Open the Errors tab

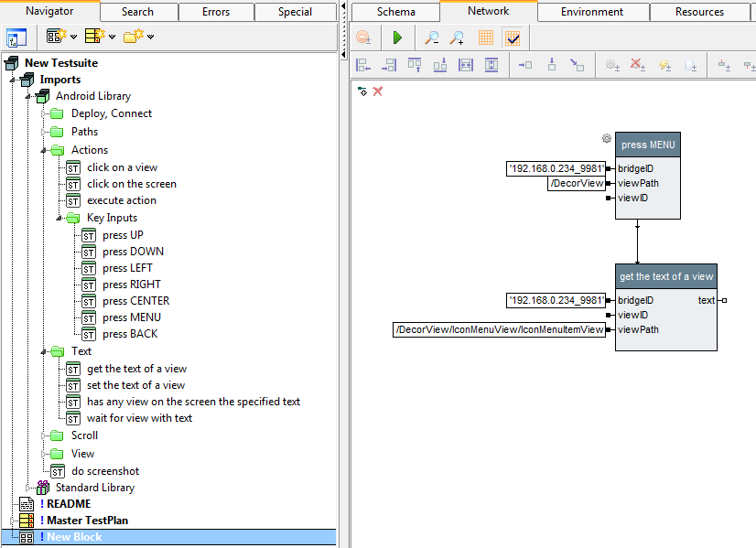pyautogui.click(x=214, y=12)
